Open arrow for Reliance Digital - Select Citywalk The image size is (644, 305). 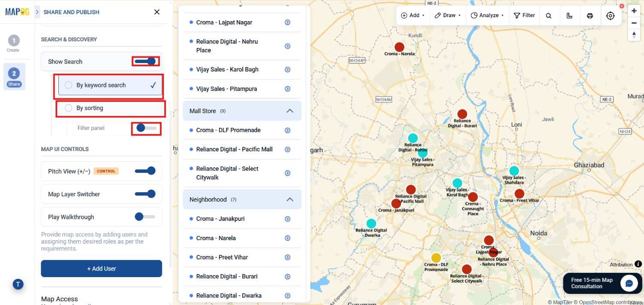pos(288,173)
